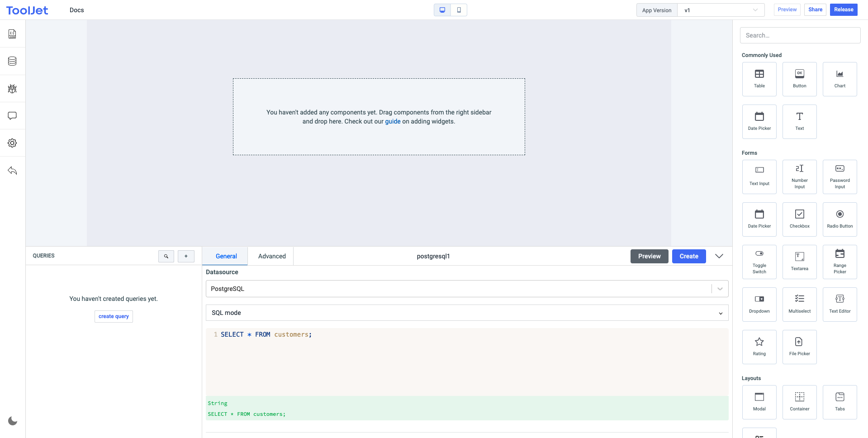Viewport: 868px width, 438px height.
Task: Expand the app version v1 dropdown
Action: coord(721,10)
